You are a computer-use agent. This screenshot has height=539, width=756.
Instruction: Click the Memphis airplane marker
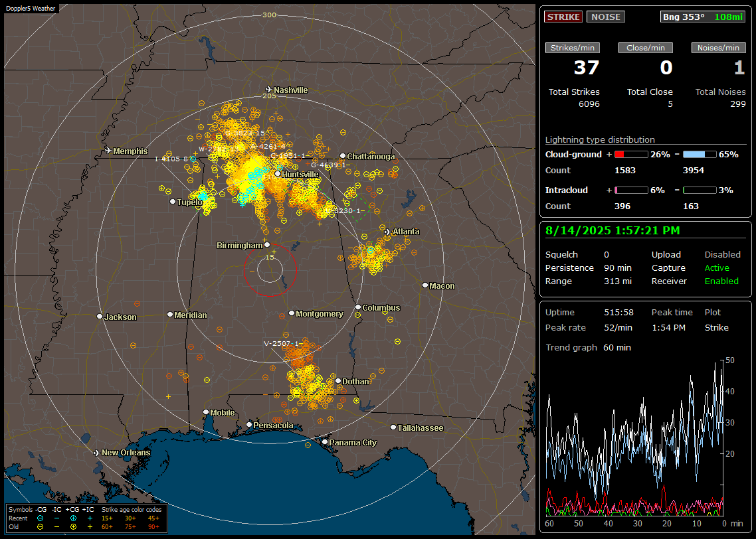point(108,151)
